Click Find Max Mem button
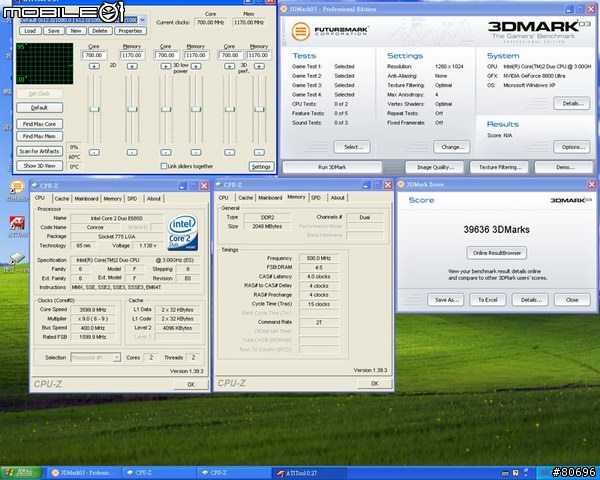This screenshot has width=600, height=480. [39, 136]
